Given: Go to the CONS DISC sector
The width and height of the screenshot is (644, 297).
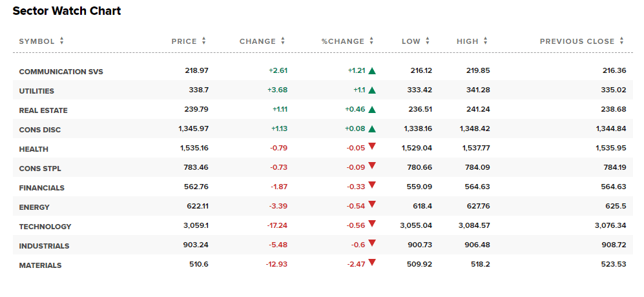Looking at the screenshot, I should pos(40,130).
